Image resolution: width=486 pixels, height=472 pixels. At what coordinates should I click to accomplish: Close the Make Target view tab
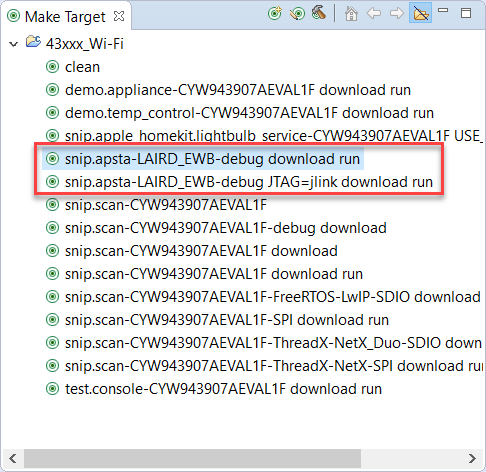[x=119, y=16]
